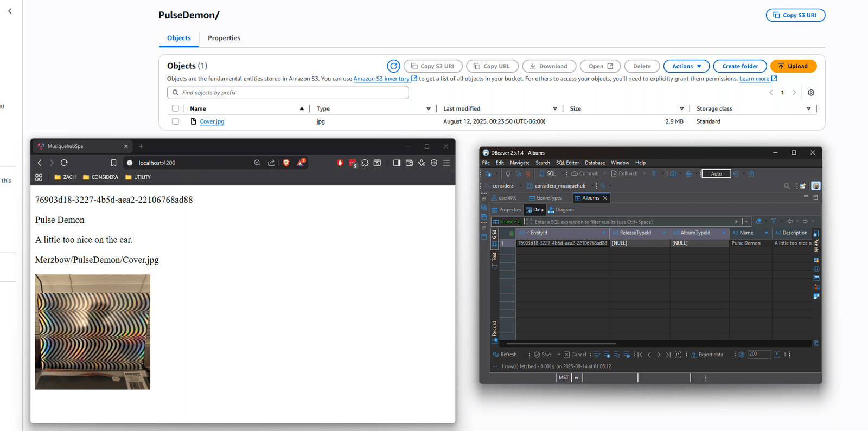This screenshot has width=868, height=431.
Task: Toggle the browser sidebar panel icon
Action: point(397,163)
